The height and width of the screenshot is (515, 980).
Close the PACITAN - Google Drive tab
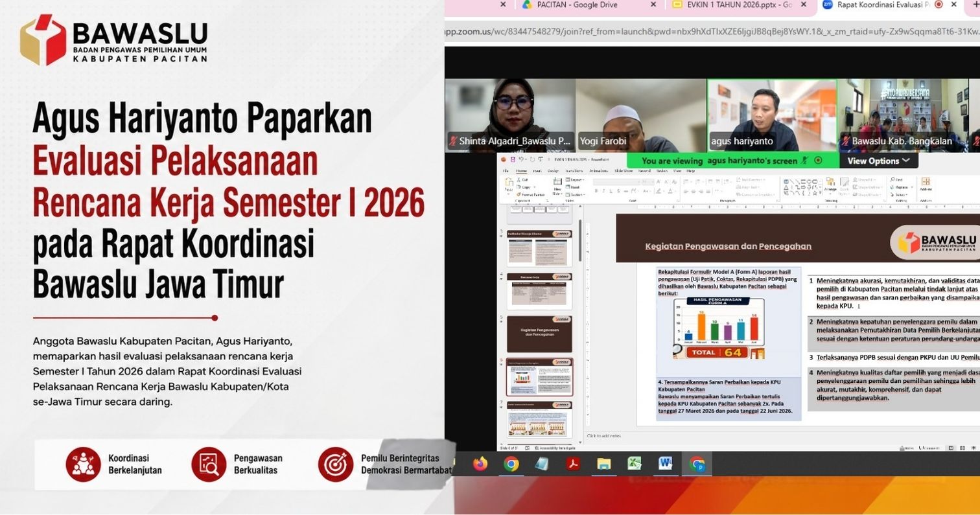point(653,5)
